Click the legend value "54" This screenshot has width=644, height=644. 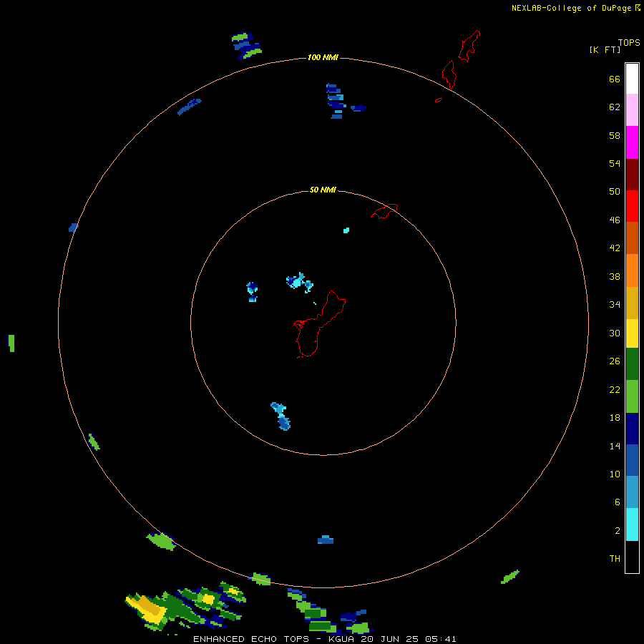coord(615,163)
